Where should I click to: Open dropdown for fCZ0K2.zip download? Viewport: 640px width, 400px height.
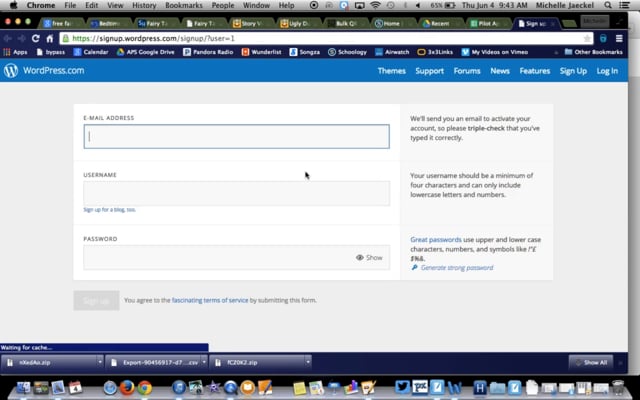[308, 362]
